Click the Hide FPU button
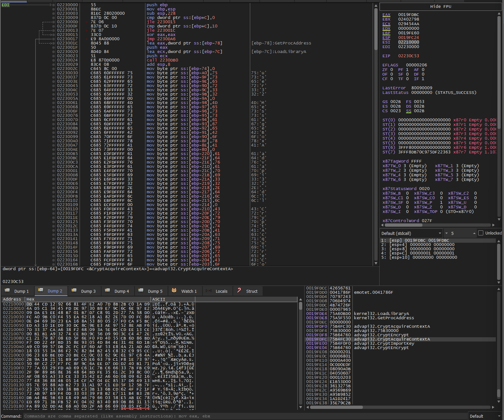Viewport: 504px width, 420px height. (440, 7)
